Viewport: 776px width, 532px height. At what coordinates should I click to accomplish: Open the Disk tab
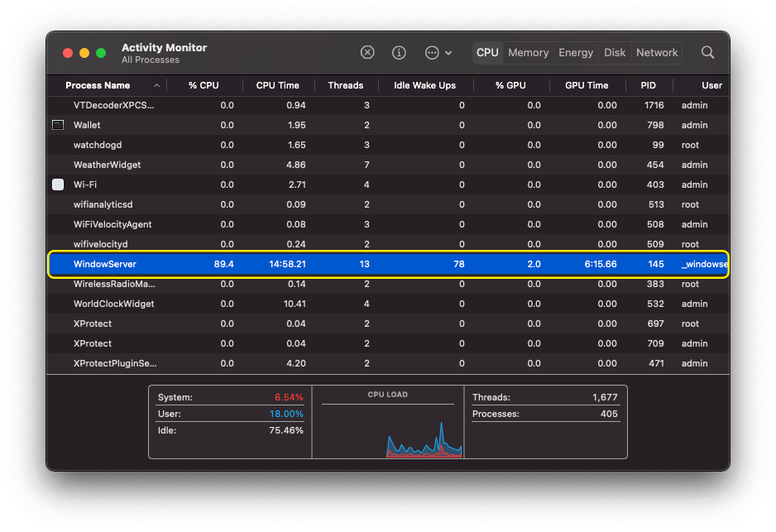615,52
